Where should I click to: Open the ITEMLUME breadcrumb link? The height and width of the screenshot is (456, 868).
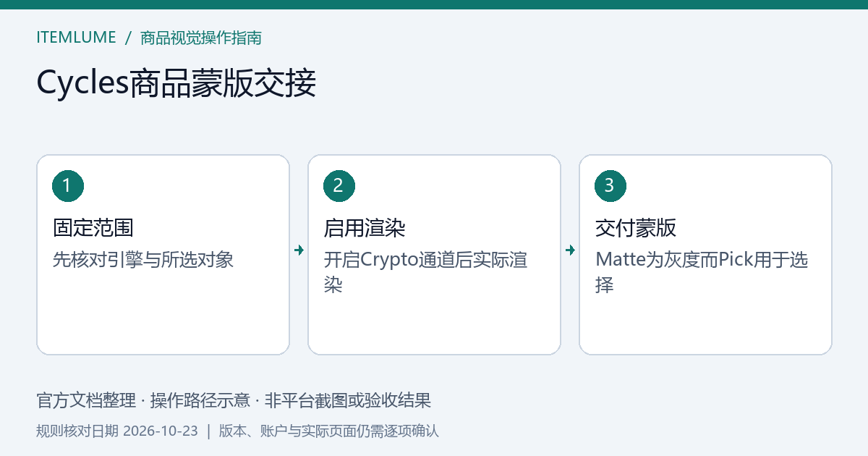pyautogui.click(x=76, y=38)
